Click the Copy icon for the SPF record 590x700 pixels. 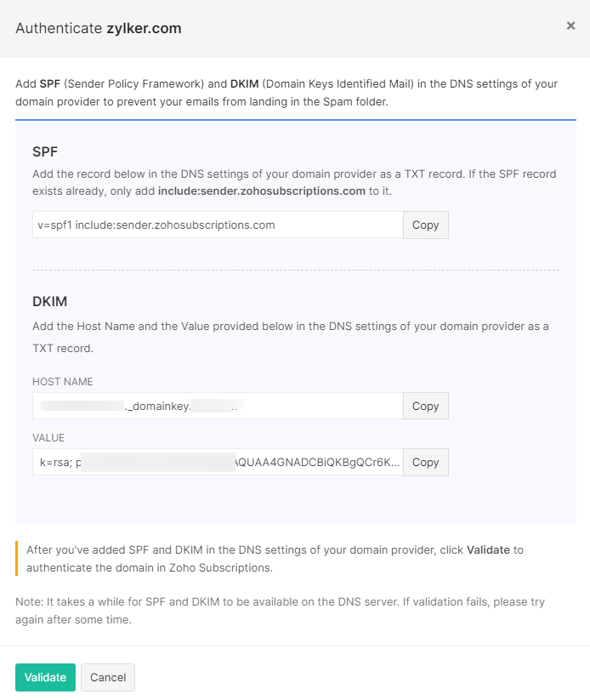(425, 225)
